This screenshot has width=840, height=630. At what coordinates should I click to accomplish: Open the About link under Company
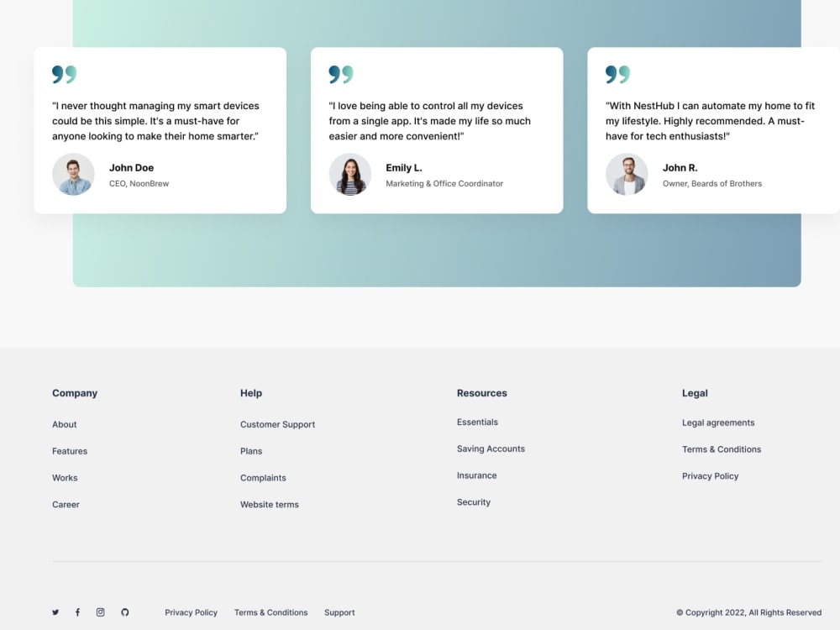tap(65, 424)
